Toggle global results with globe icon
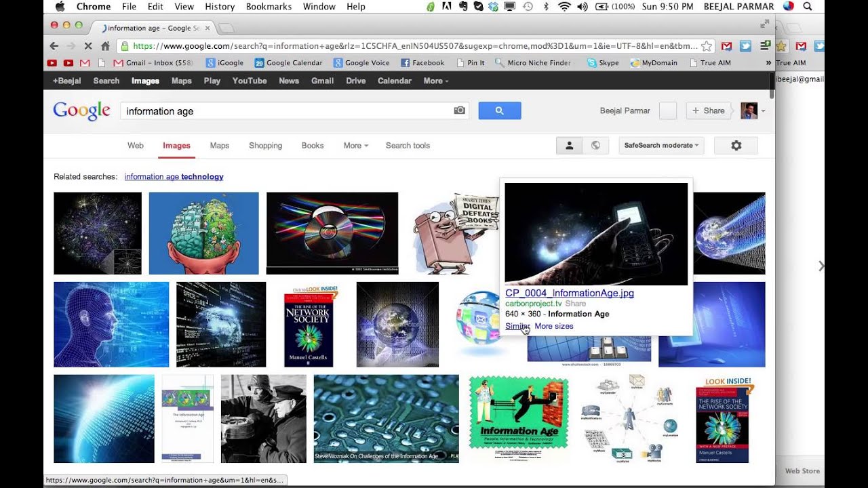 [x=595, y=145]
